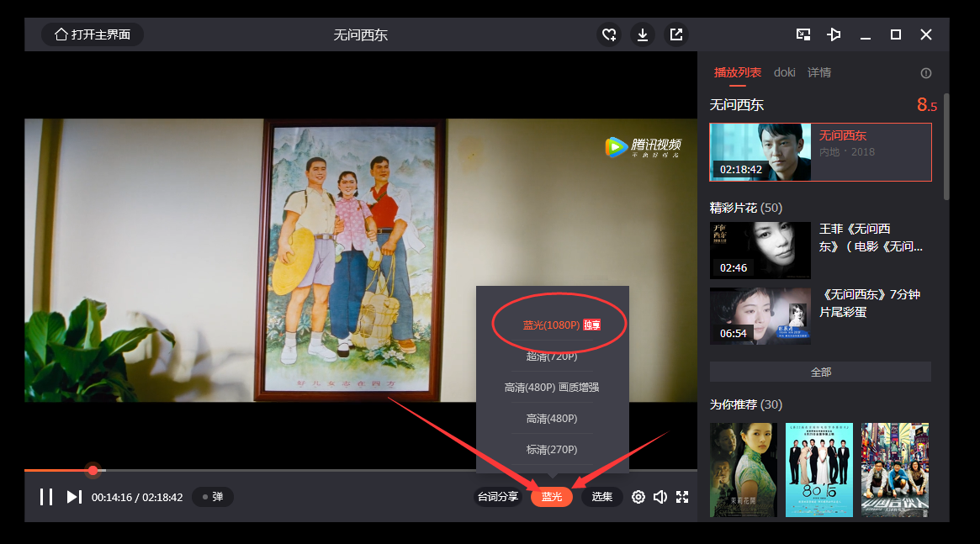Mute the volume speaker icon
Viewport: 980px width, 544px height.
[660, 497]
